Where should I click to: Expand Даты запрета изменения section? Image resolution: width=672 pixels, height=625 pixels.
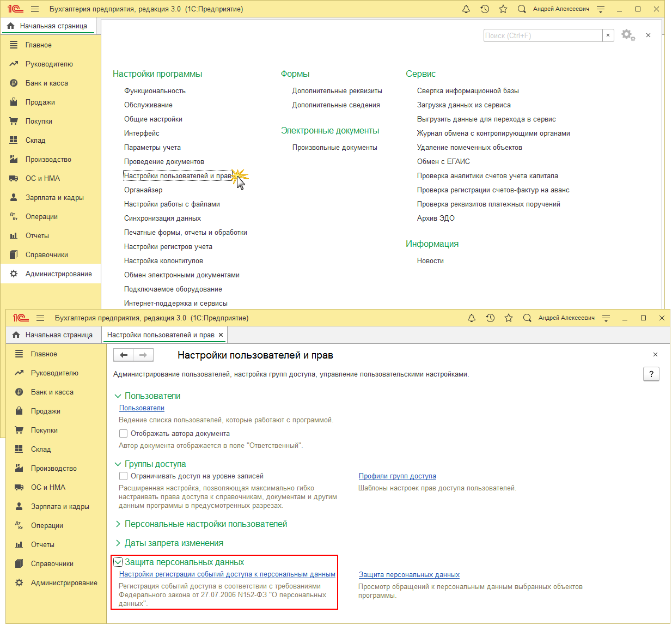pos(118,543)
